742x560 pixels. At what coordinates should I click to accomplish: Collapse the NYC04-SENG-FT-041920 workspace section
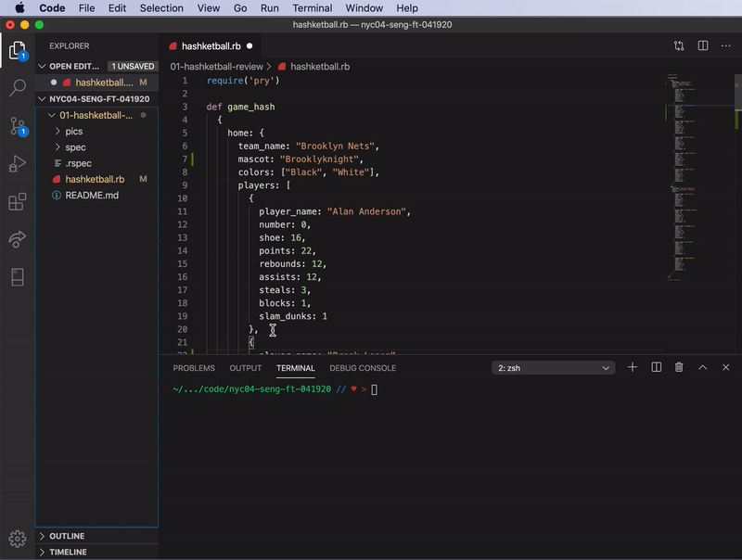[x=42, y=99]
